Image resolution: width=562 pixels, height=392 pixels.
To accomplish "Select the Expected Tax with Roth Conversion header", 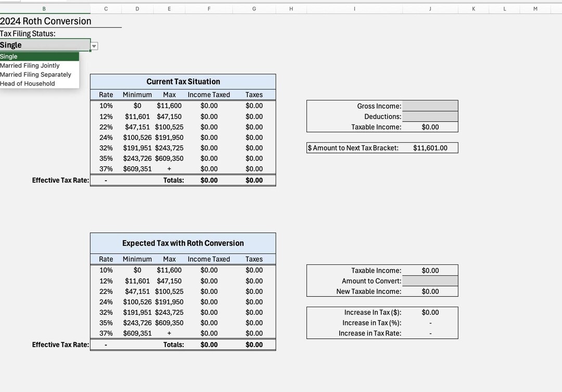I will point(183,243).
